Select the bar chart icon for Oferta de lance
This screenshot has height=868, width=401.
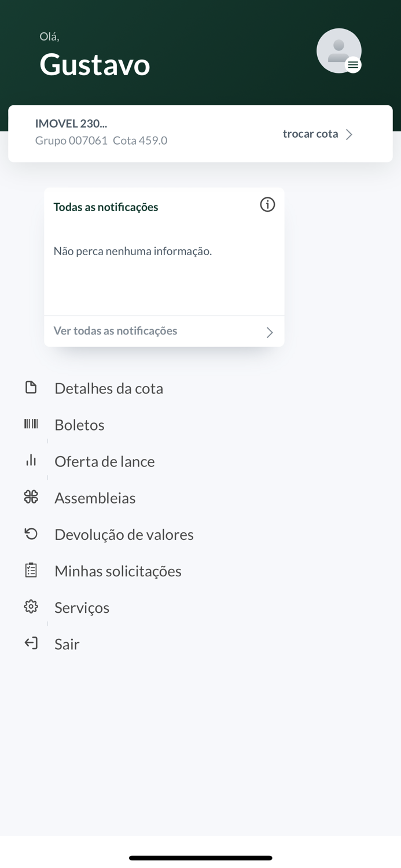click(31, 461)
